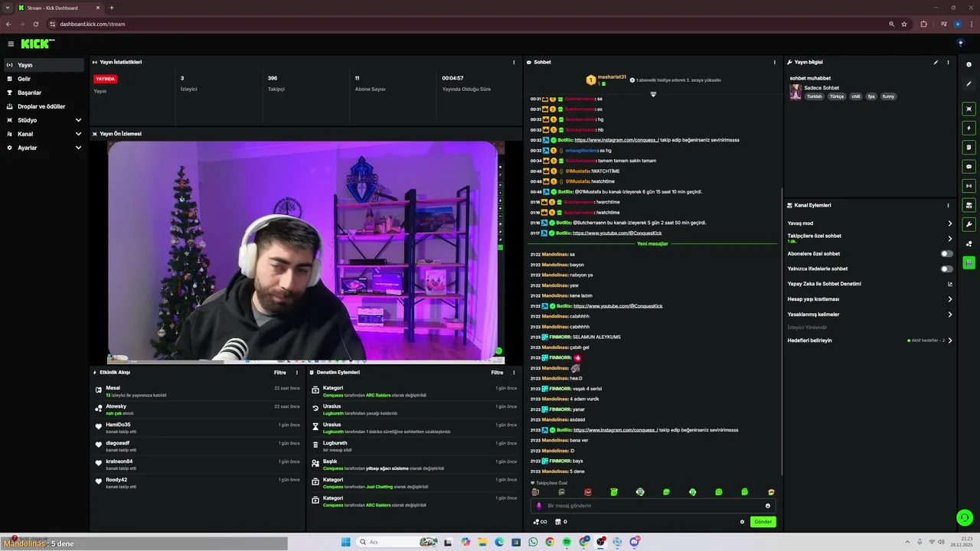This screenshot has height=551, width=980.
Task: Click the broadcast signal icon in the right sidebar
Action: point(969,185)
